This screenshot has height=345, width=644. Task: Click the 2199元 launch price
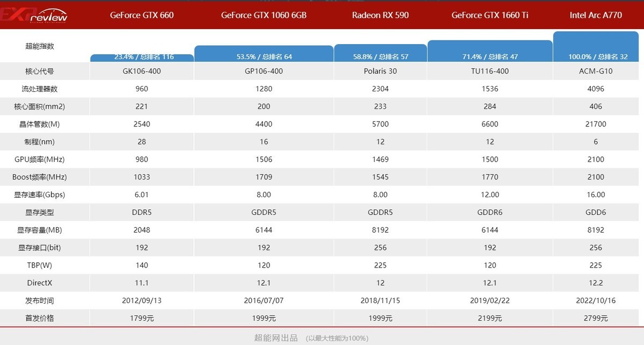click(490, 318)
